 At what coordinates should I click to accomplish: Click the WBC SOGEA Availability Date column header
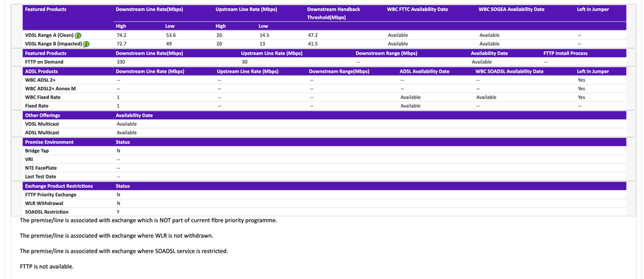tap(511, 10)
